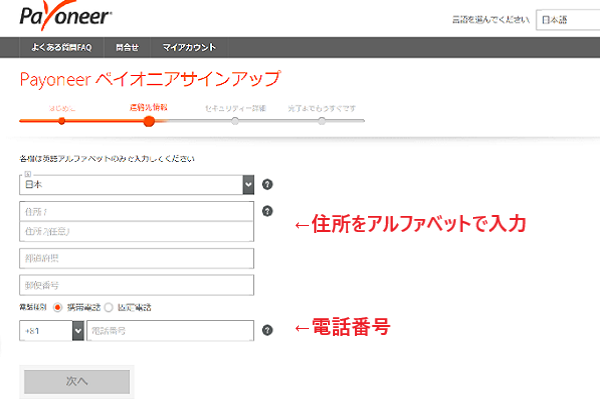Click the 次へ button
Screen dimensions: 600x400
[77, 381]
